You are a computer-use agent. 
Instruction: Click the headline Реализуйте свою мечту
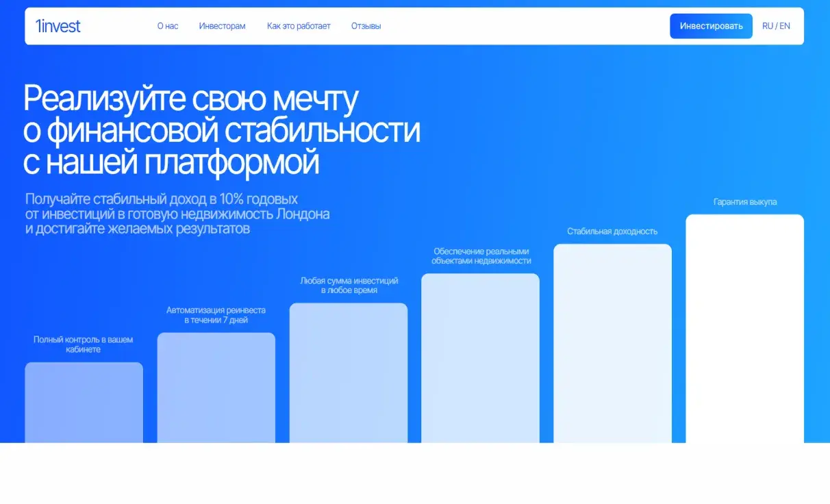(191, 98)
